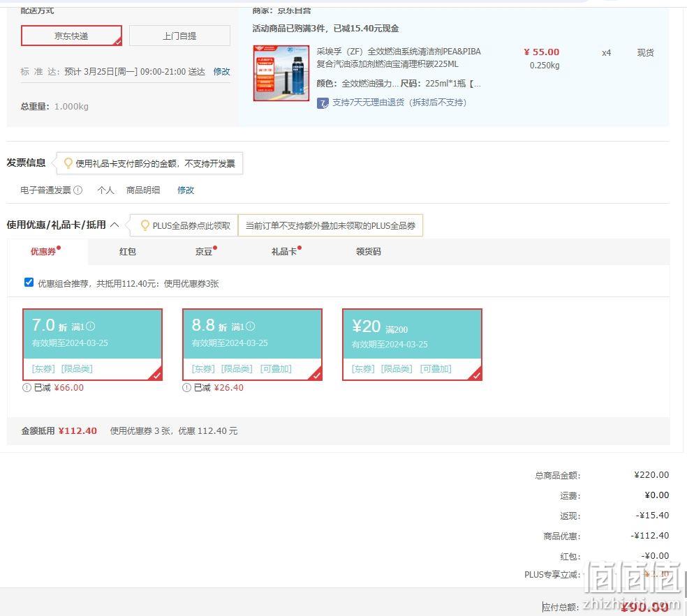Click product price ¥ 55.00
Screen dimensions: 687x616
542,52
